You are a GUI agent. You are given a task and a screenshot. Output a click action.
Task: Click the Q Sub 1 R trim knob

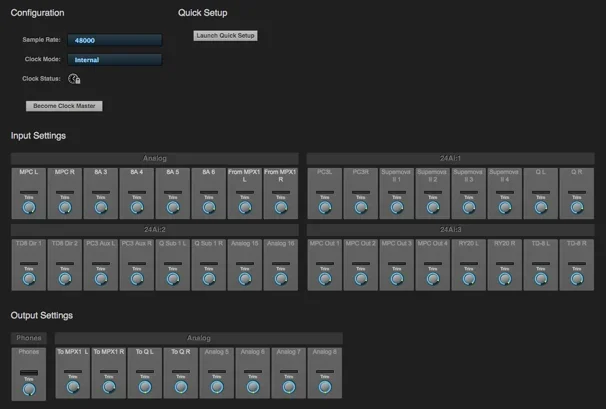(209, 279)
